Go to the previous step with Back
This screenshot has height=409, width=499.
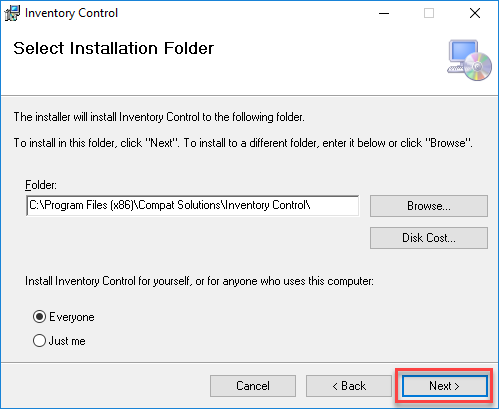tap(349, 386)
